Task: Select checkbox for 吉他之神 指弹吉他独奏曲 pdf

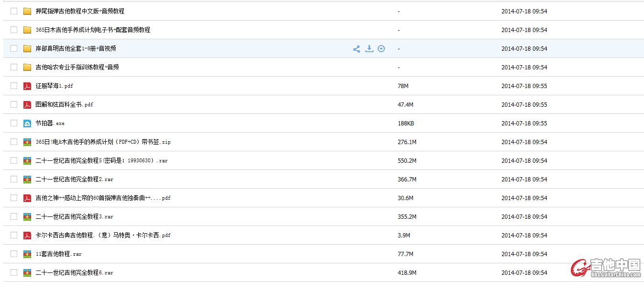Action: coord(14,198)
